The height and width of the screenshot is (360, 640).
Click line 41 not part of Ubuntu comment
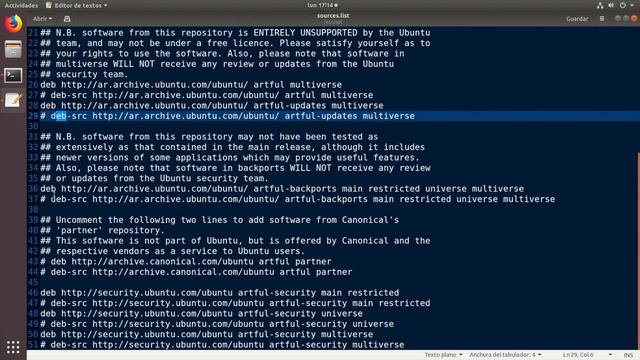coord(235,240)
